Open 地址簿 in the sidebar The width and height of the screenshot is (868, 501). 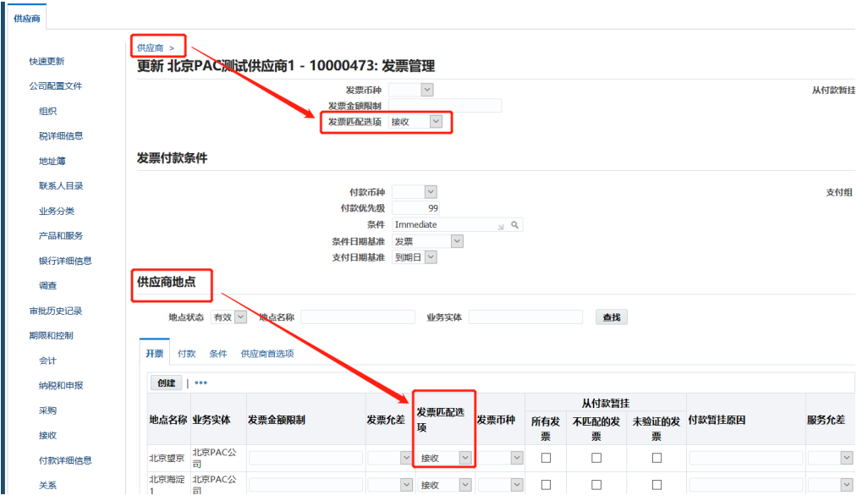coord(52,161)
